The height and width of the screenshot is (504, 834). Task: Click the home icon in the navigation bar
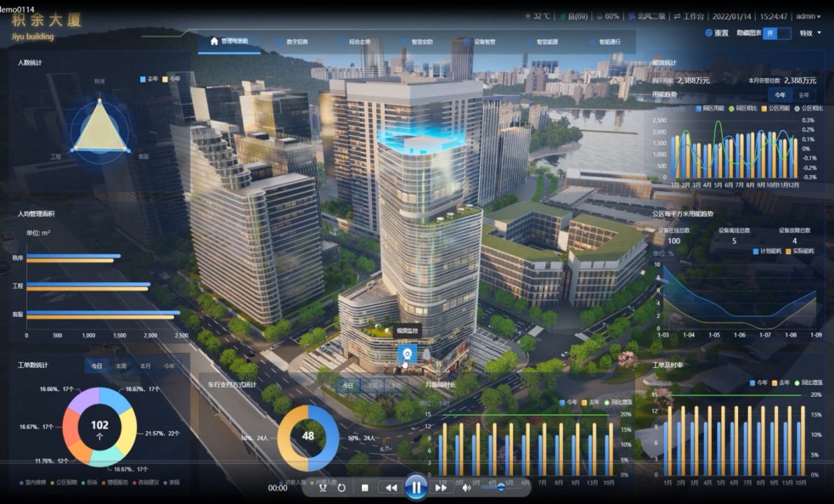pyautogui.click(x=214, y=41)
